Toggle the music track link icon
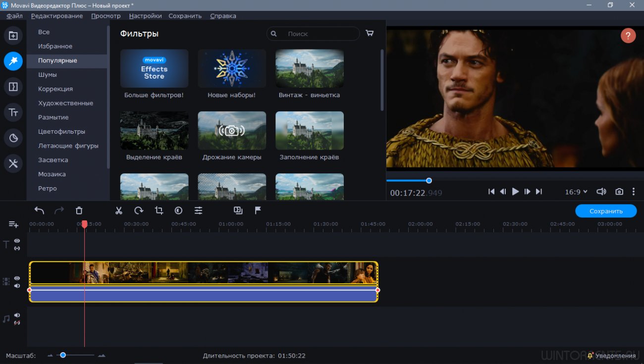Screen dimensions: 644x364 click(17, 322)
